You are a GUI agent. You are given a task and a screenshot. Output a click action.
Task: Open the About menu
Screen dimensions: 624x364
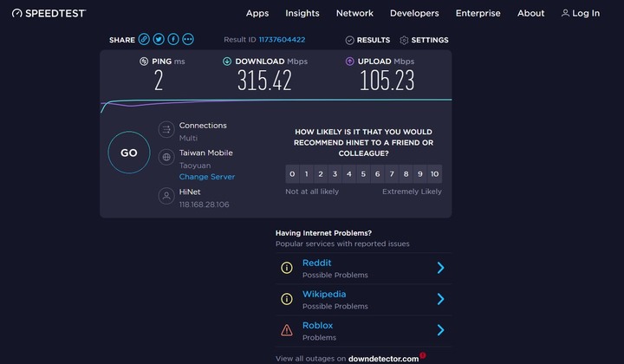pyautogui.click(x=530, y=13)
